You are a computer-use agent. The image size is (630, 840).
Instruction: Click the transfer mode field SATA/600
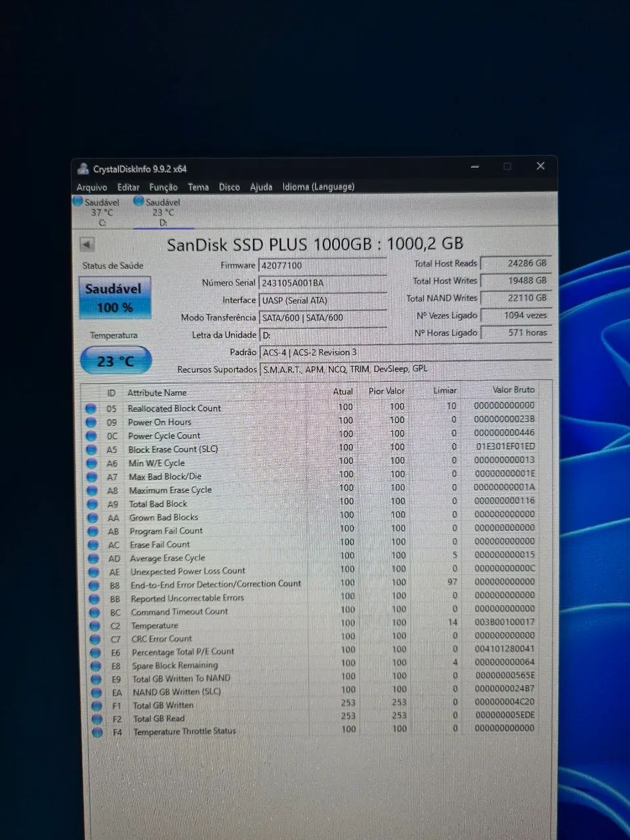coord(323,318)
